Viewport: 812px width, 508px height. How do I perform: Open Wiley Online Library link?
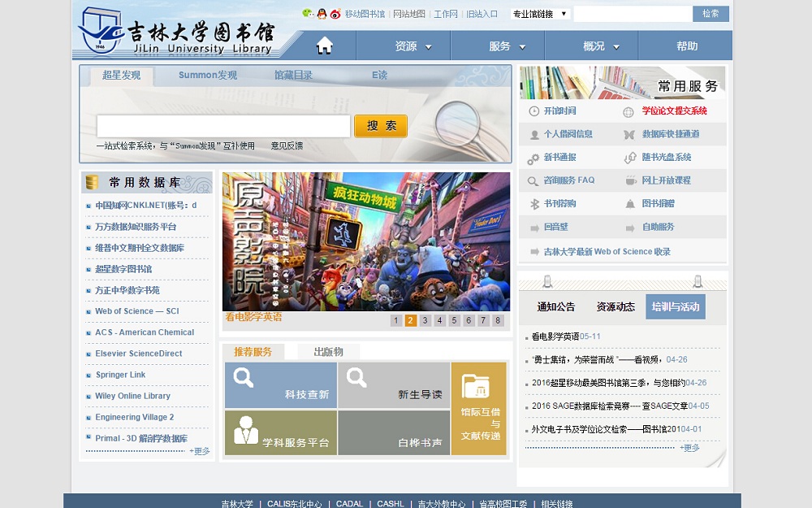click(132, 396)
